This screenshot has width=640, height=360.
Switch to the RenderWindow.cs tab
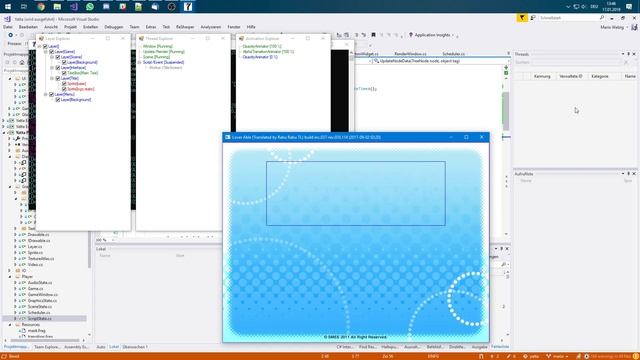click(410, 54)
